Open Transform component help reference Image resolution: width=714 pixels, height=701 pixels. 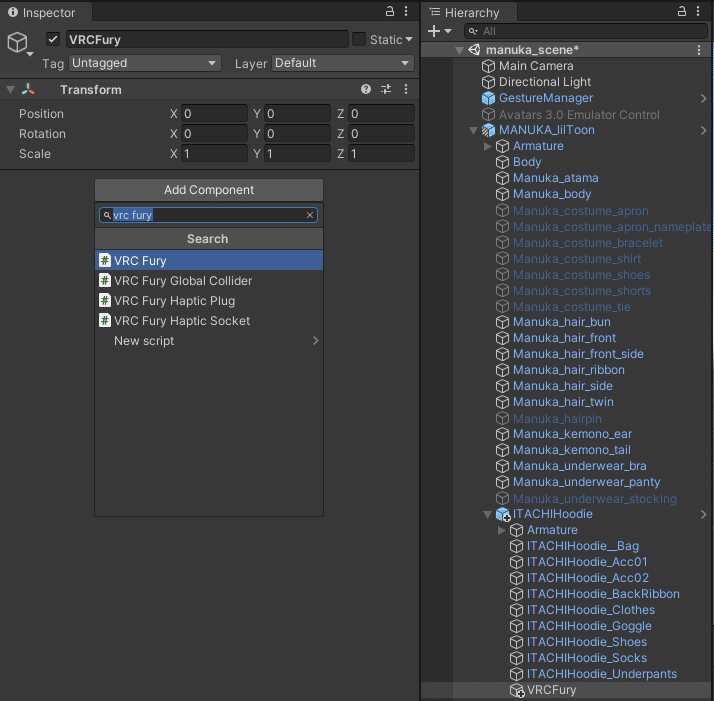point(366,89)
